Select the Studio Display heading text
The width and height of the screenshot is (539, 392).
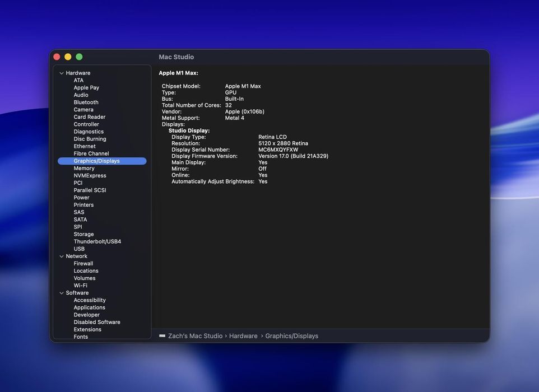coord(189,130)
